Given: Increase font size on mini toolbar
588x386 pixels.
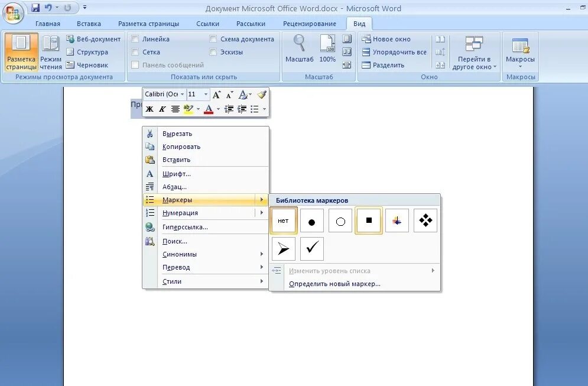Looking at the screenshot, I should pos(217,95).
